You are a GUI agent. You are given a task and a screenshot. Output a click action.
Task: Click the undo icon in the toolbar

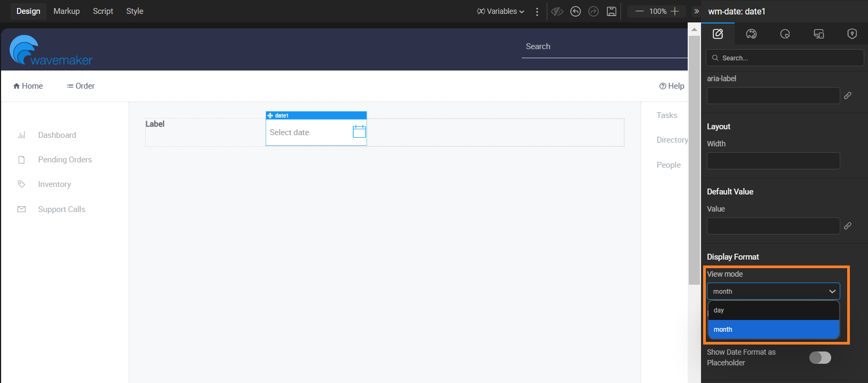[x=575, y=11]
